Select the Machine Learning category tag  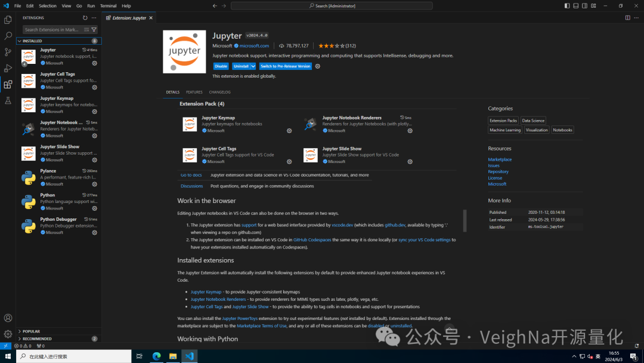505,130
